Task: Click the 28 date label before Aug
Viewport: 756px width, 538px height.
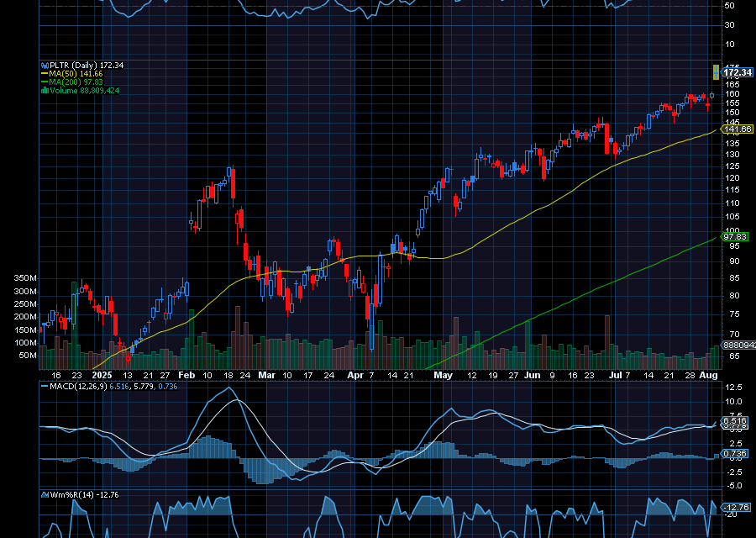Action: click(690, 375)
